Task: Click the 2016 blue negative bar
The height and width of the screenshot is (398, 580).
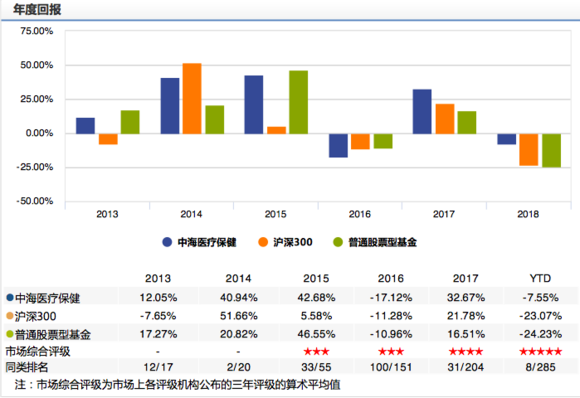Action: click(x=338, y=145)
